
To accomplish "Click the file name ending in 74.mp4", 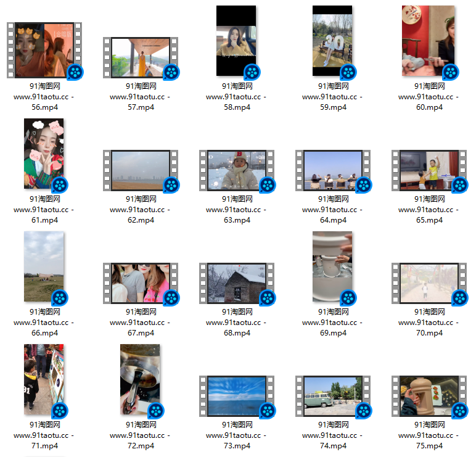I will (333, 435).
